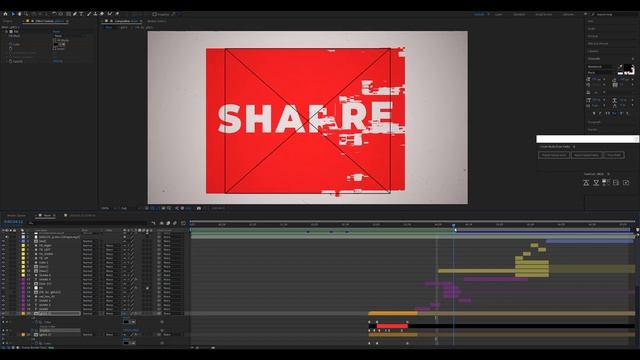Switch to the Learn workspace
Screen dimensions: 640x360
click(x=498, y=14)
